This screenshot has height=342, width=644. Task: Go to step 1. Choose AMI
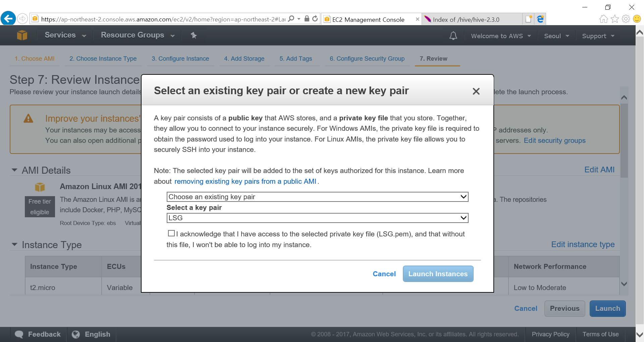pos(35,59)
